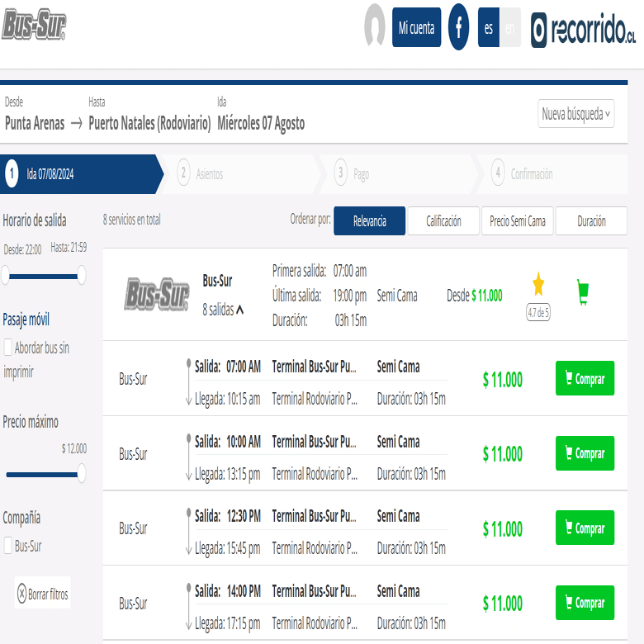Buy the 07:00 AM departure ticket
The height and width of the screenshot is (644, 644).
tap(585, 378)
